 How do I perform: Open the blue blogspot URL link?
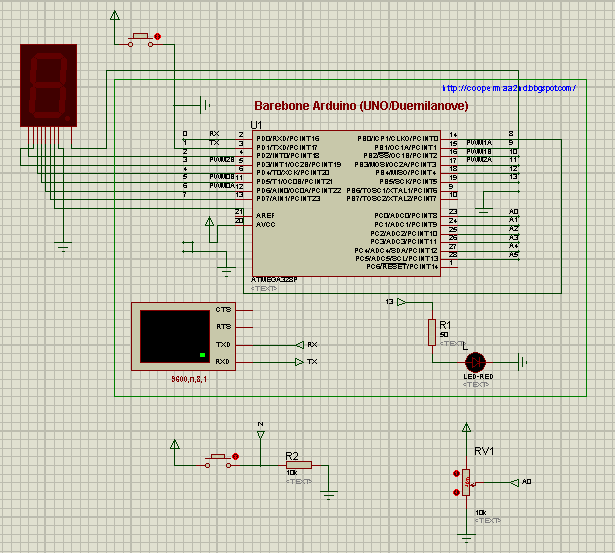coord(509,88)
